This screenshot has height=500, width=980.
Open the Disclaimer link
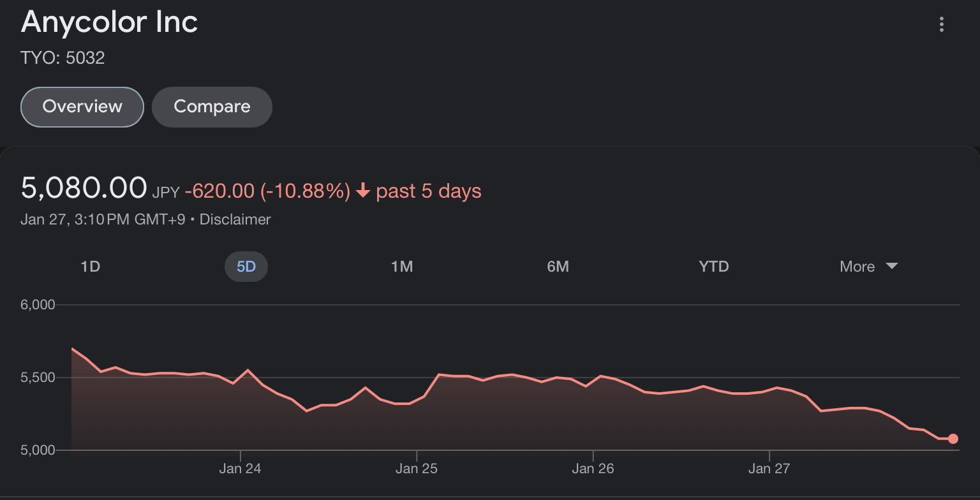coord(235,219)
